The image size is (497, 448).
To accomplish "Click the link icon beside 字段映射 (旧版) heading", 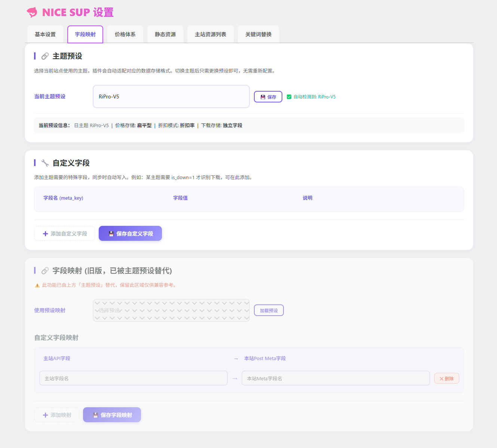I will 45,271.
